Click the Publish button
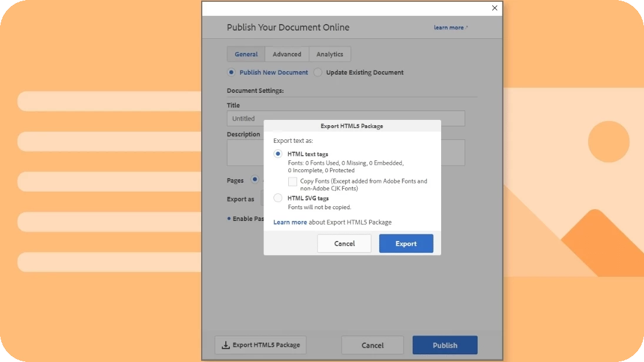 tap(445, 345)
